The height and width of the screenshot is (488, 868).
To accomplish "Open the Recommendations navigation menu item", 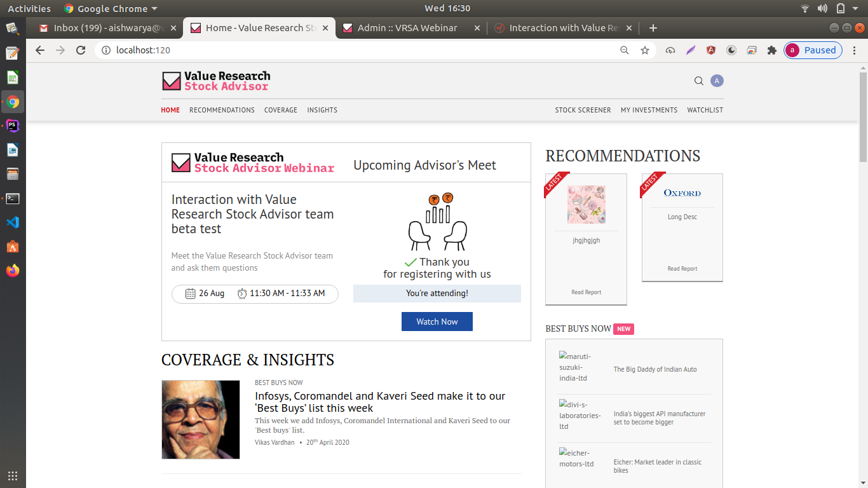I will click(x=222, y=110).
